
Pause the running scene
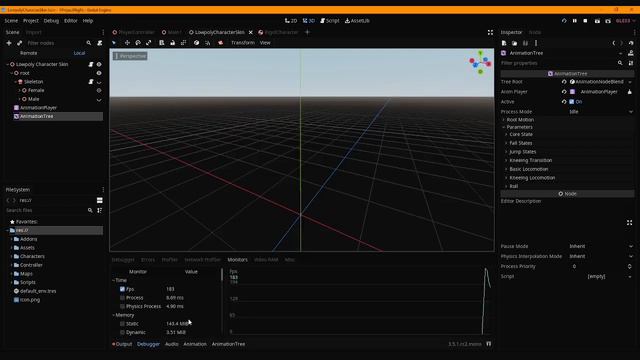coord(575,20)
